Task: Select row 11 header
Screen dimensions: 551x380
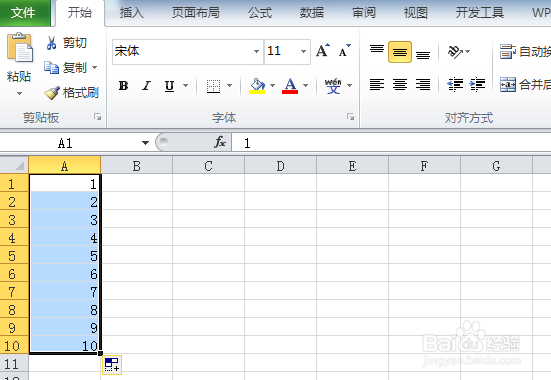Action: (x=14, y=363)
